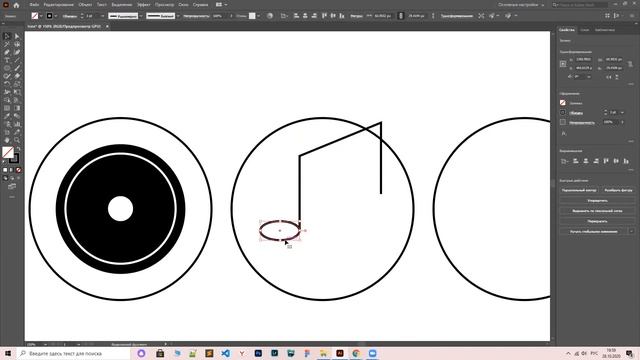Click the Stroke swatch in Properties panel
This screenshot has width=640, height=360.
(x=563, y=112)
